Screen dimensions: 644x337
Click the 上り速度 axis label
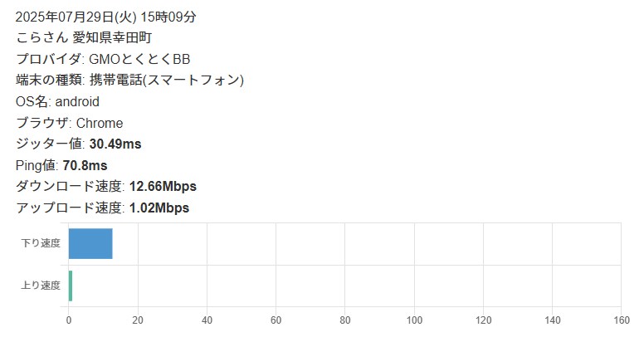tap(41, 286)
